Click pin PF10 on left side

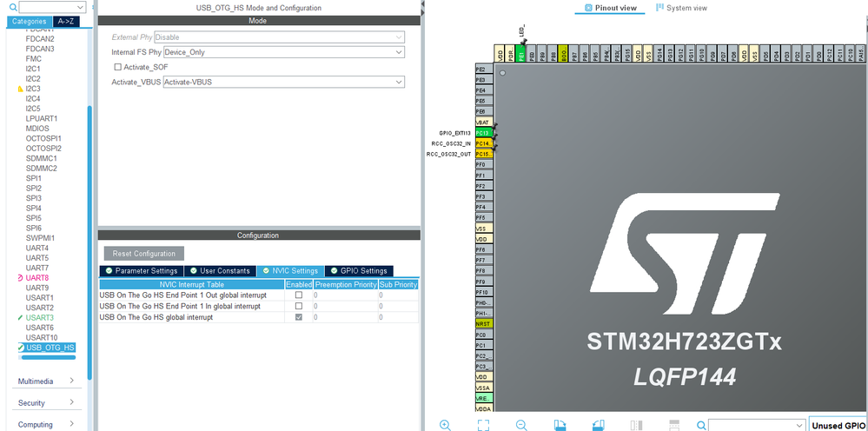483,292
